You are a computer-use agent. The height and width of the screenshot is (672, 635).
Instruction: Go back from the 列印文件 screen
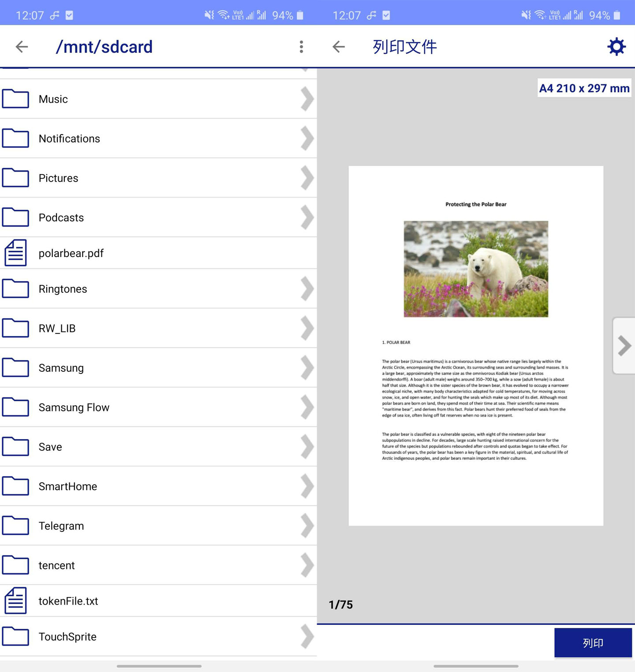tap(339, 47)
